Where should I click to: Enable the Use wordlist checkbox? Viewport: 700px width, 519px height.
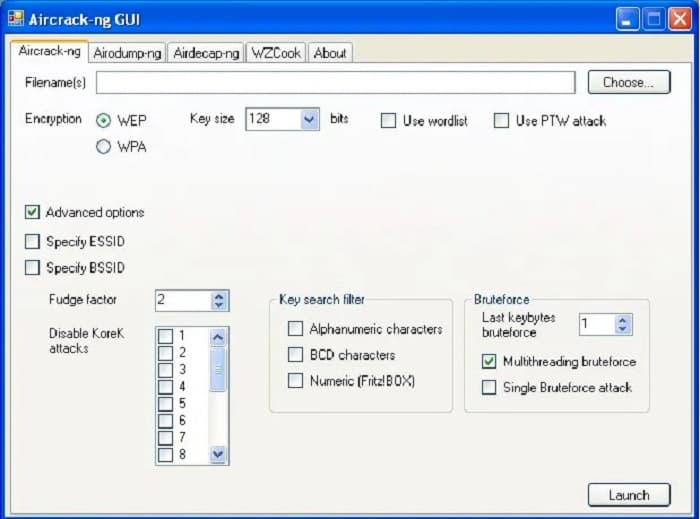coord(388,120)
